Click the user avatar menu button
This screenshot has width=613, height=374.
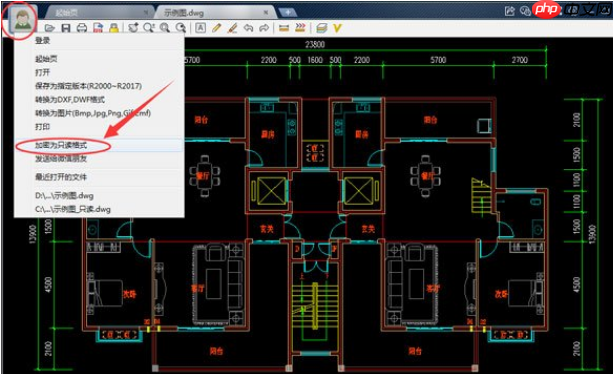(22, 19)
